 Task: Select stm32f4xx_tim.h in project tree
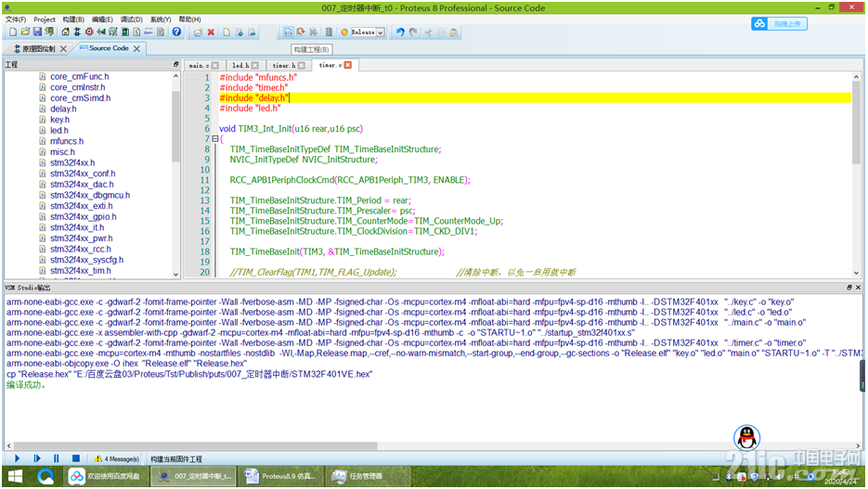(x=80, y=271)
